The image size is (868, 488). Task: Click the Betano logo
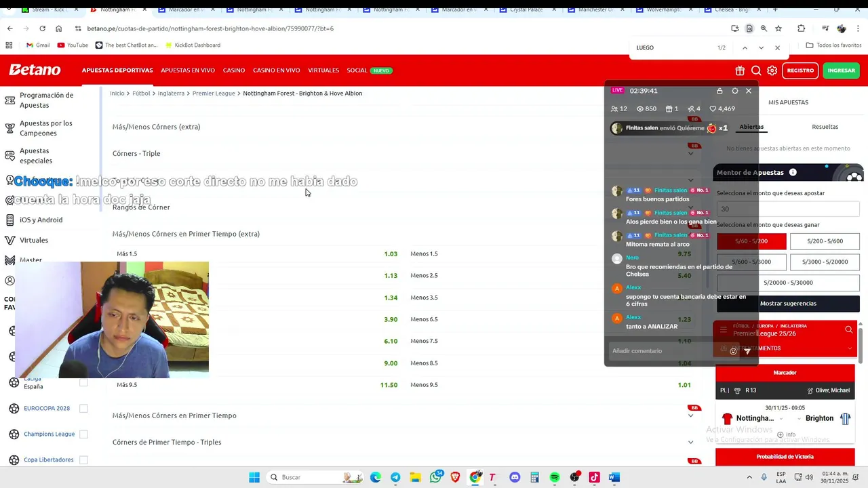[35, 70]
